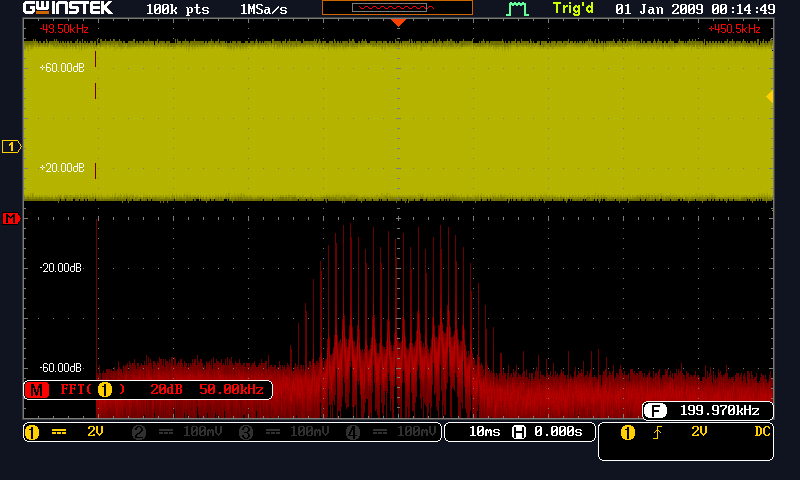Enable channel 3 at 100mV
The width and height of the screenshot is (800, 480).
point(283,432)
